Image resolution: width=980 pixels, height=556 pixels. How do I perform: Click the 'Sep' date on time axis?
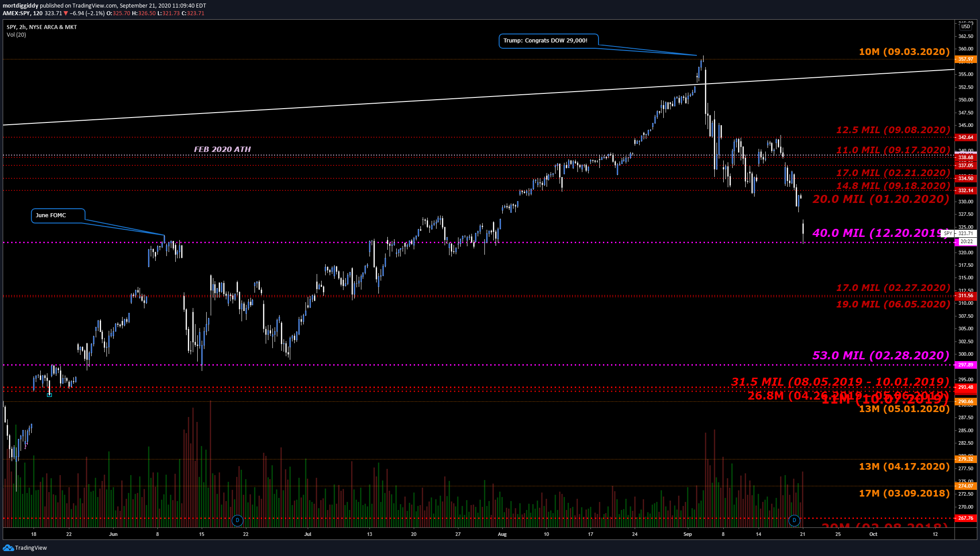(x=688, y=534)
